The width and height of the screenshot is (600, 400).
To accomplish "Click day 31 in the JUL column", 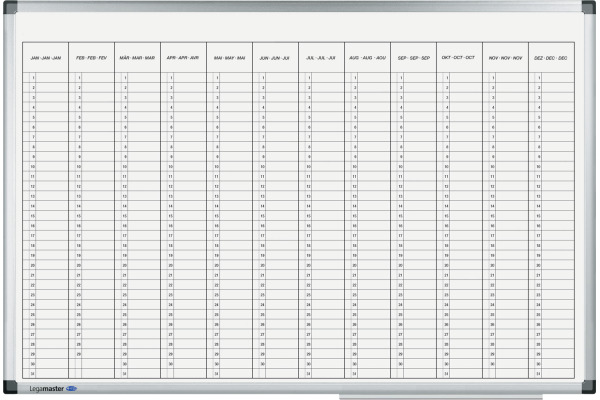I will pos(308,374).
